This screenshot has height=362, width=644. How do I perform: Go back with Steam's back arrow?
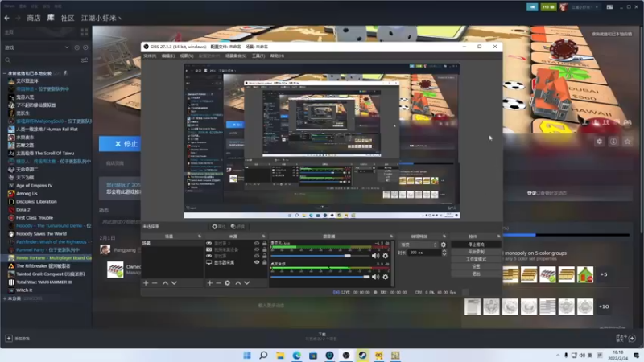point(7,18)
